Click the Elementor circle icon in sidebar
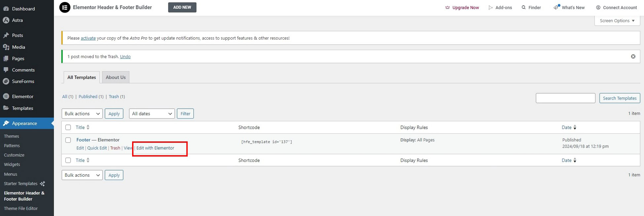Screen dimensions: 644x216 point(6,96)
